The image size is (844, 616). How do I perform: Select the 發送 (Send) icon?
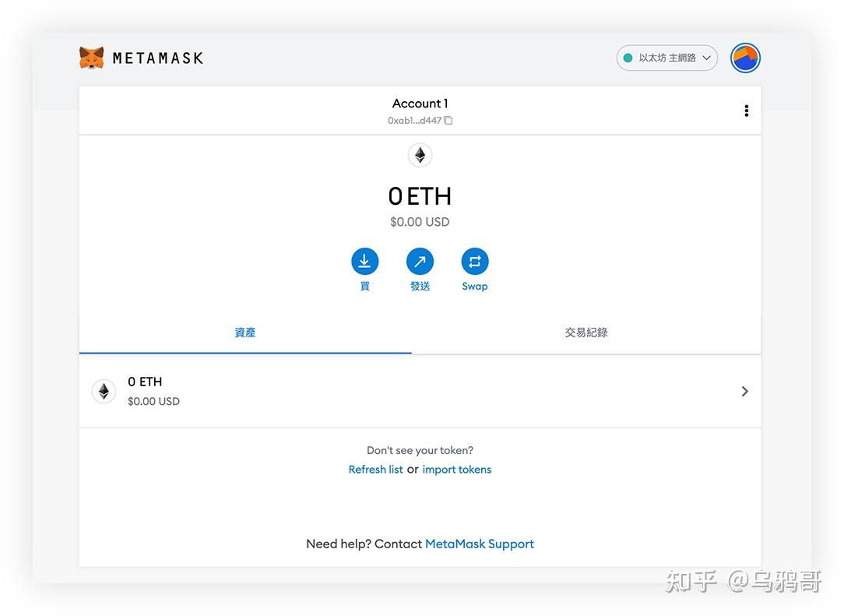click(420, 262)
